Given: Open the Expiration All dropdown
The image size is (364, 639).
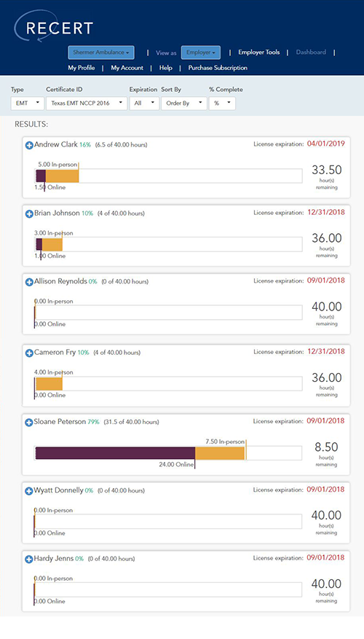Looking at the screenshot, I should [144, 103].
